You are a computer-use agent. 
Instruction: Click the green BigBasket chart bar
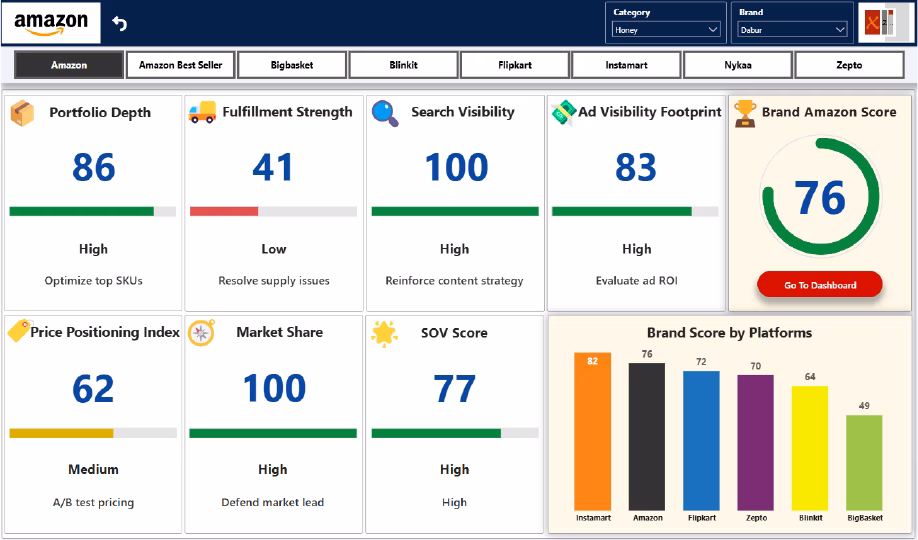pos(864,463)
